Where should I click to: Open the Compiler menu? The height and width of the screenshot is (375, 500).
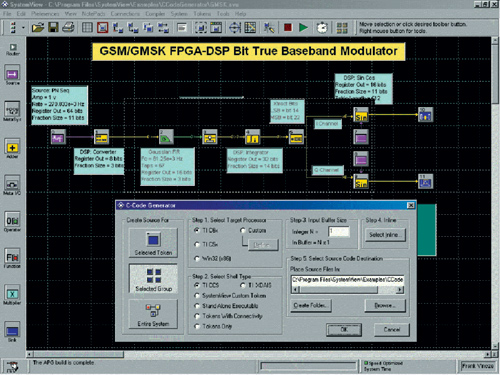[x=155, y=14]
